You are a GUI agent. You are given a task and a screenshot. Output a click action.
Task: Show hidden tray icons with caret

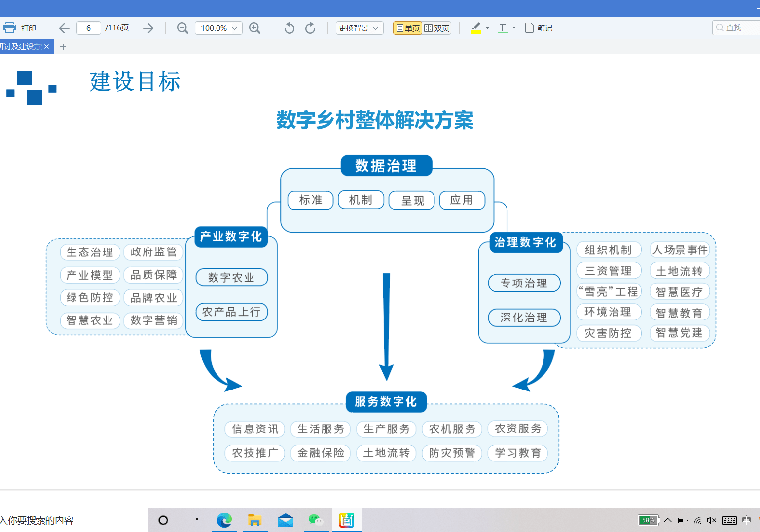click(668, 520)
